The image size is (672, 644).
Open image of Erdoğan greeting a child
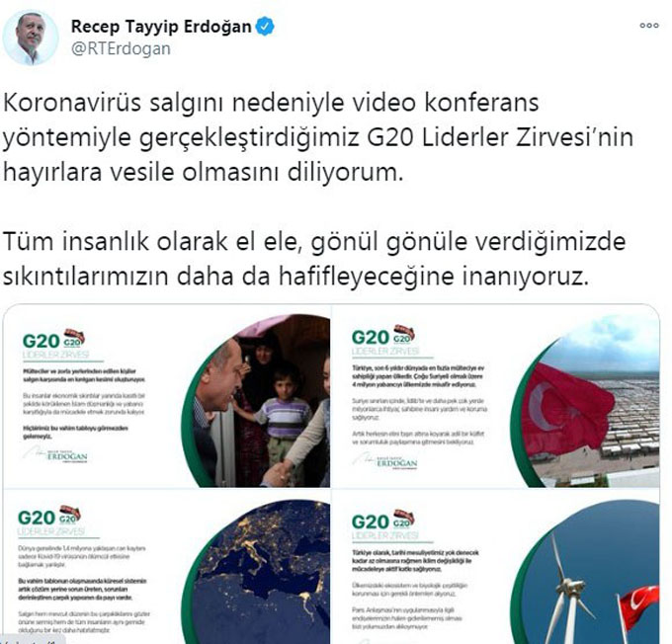click(167, 396)
